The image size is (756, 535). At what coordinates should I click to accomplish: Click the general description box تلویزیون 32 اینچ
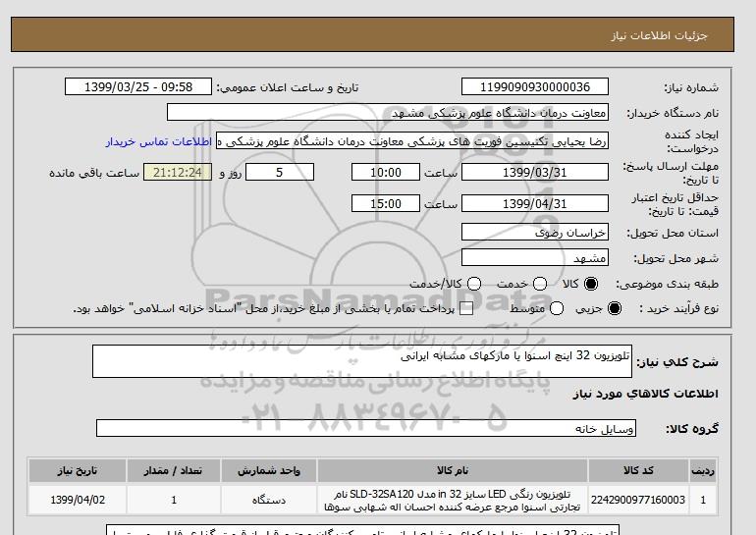click(362, 361)
